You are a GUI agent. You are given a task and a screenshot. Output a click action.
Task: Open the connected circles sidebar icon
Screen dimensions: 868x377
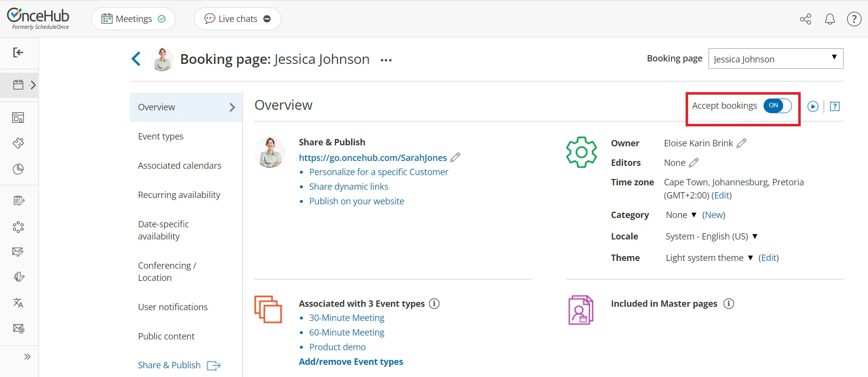click(x=19, y=227)
